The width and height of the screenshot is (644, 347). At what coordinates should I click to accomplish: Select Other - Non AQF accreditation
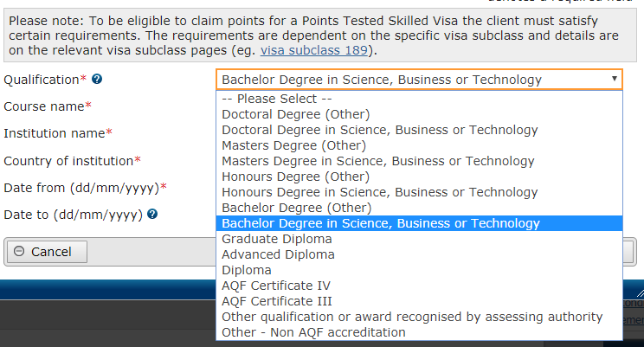pyautogui.click(x=313, y=332)
